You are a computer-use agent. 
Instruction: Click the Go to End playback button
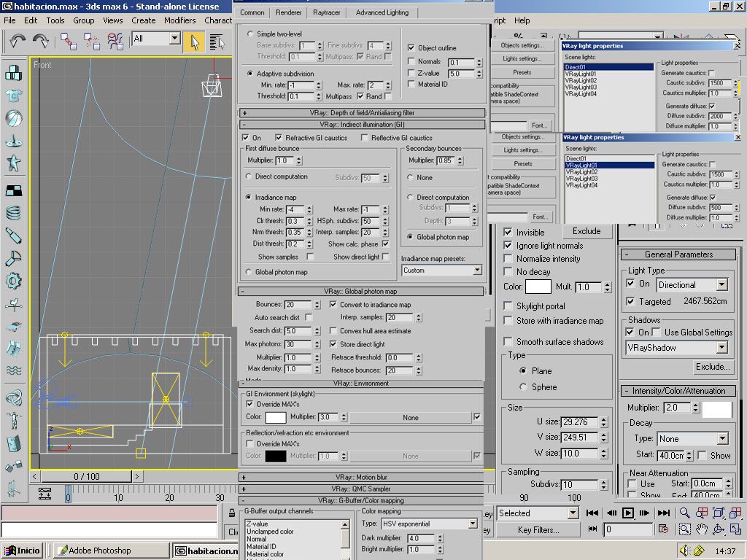[664, 513]
